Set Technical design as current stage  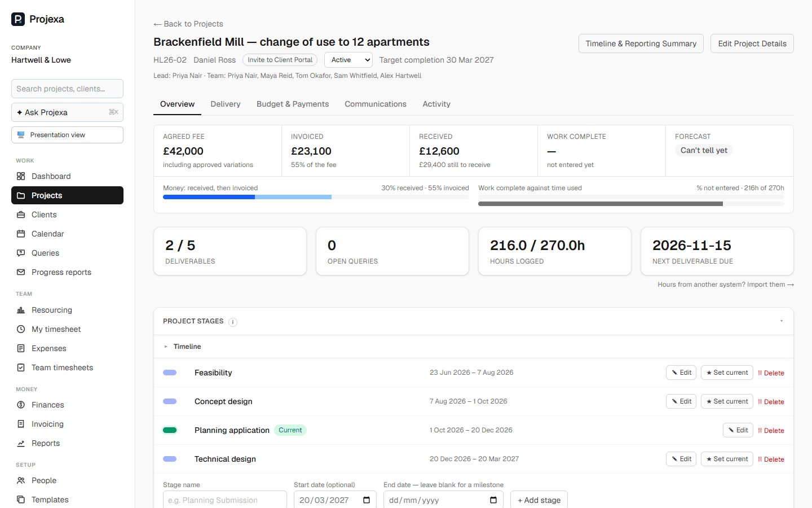(727, 459)
